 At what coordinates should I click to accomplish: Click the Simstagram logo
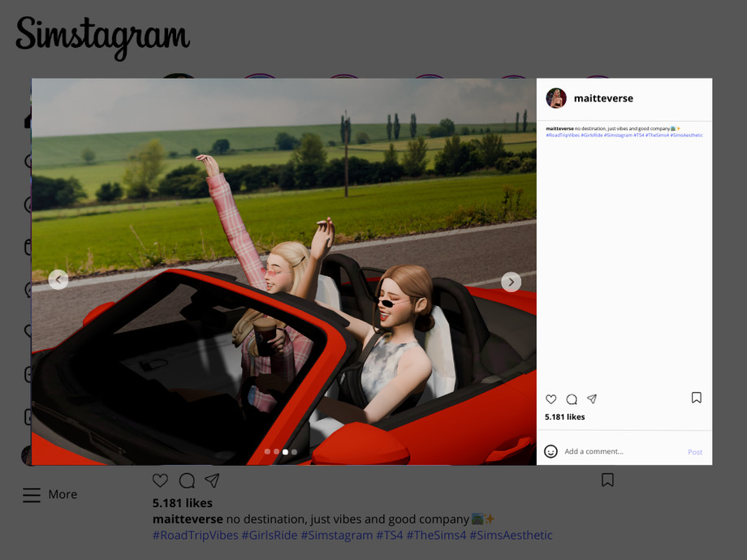tap(102, 37)
